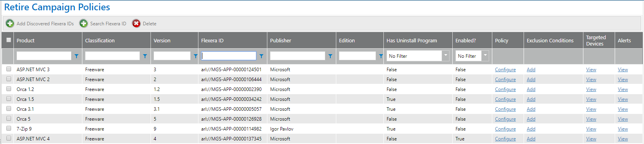
Task: Open Configure link for Orca 1.2
Action: pyautogui.click(x=505, y=89)
